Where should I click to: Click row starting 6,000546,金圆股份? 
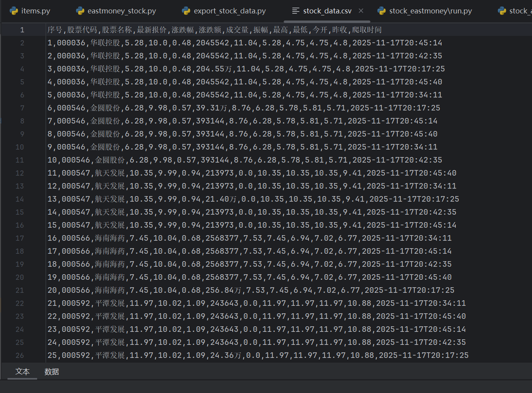pyautogui.click(x=244, y=108)
